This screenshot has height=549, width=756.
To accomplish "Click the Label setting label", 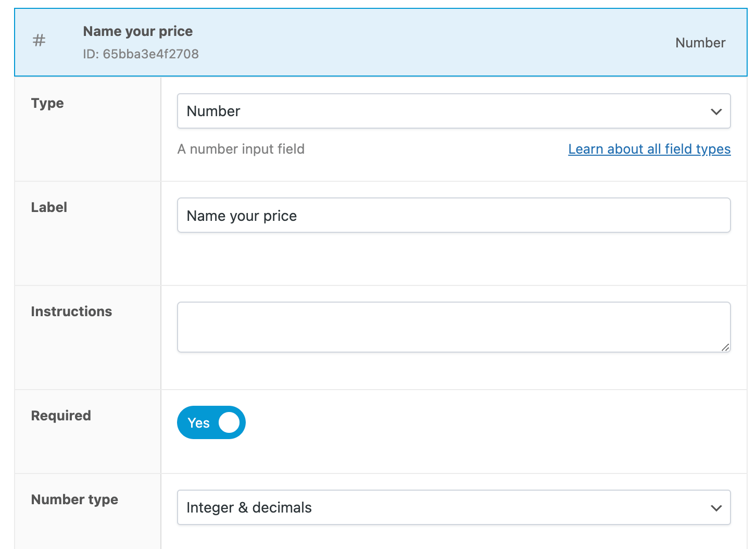I will (x=49, y=207).
